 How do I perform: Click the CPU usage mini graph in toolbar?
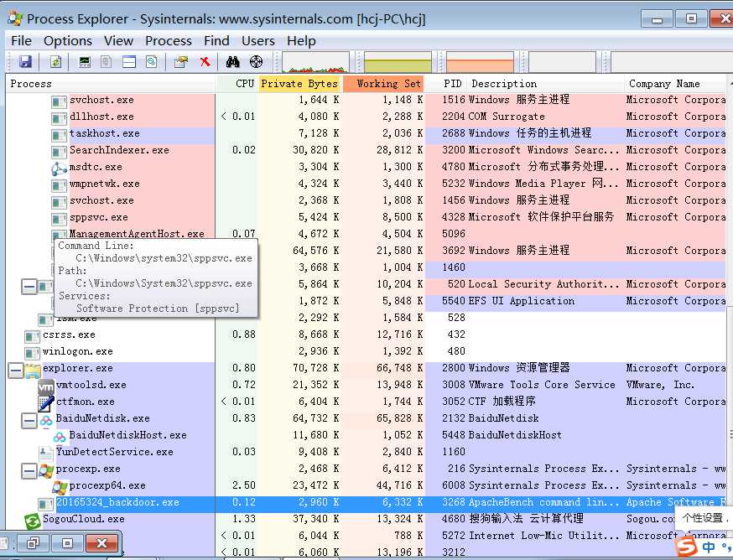tap(315, 62)
